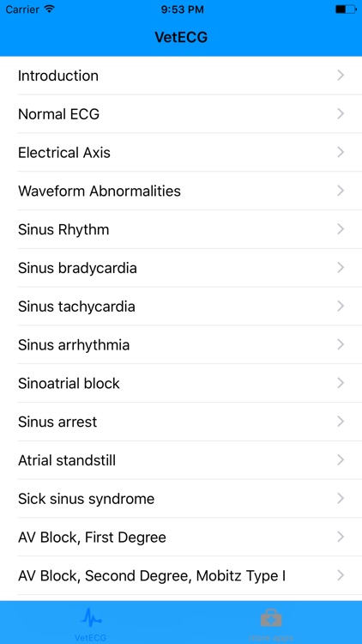Open Sinus bradycardia page
This screenshot has width=362, height=644.
tap(181, 268)
